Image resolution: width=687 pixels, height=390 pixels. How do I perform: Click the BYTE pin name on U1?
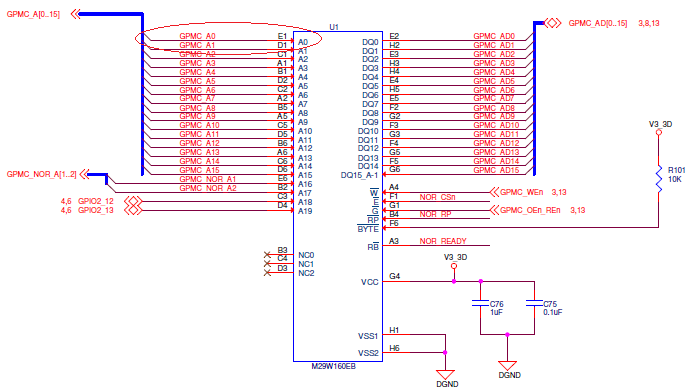pos(368,229)
